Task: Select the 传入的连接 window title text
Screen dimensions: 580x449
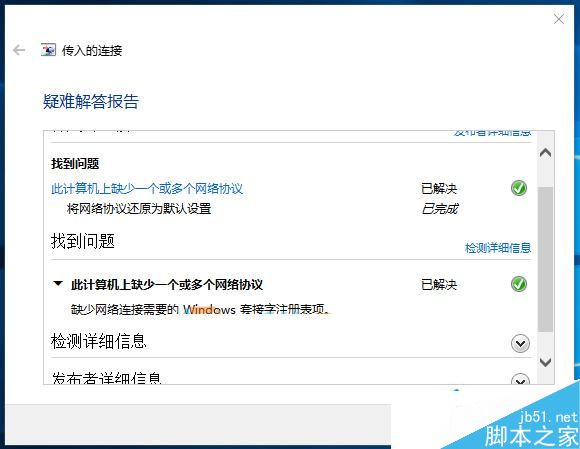Action: pos(92,50)
